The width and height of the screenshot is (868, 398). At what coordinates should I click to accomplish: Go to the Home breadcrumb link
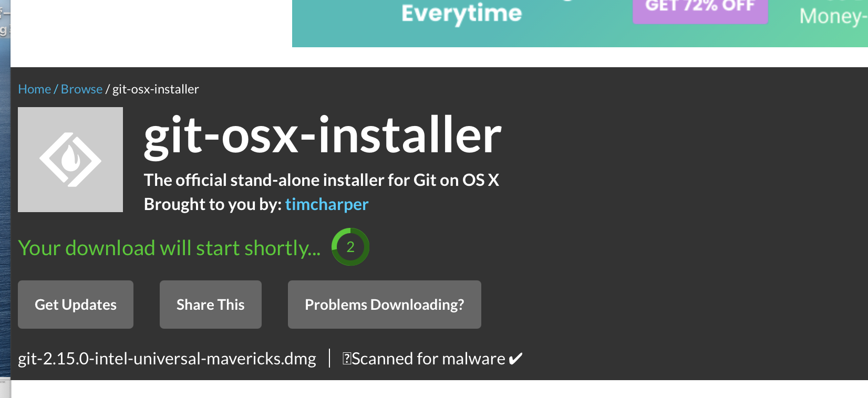tap(34, 89)
